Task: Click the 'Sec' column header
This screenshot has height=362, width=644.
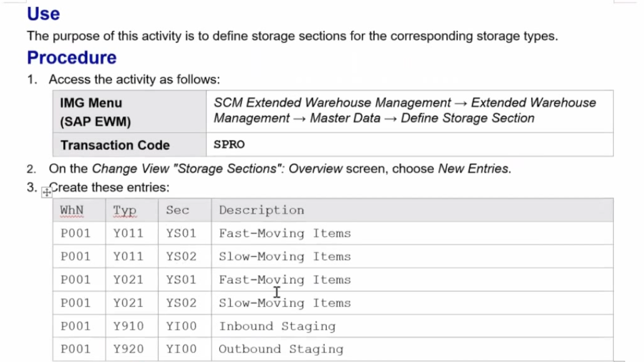Action: pyautogui.click(x=178, y=210)
